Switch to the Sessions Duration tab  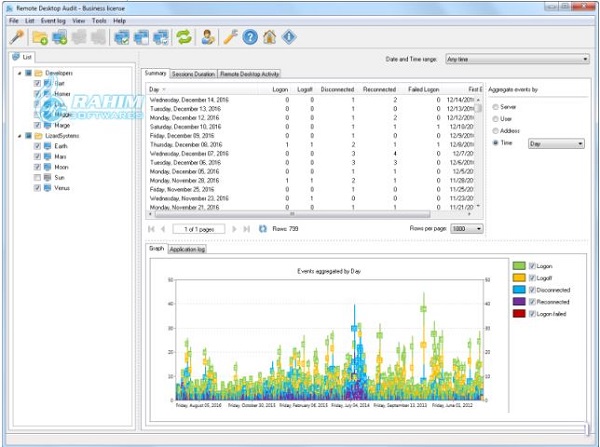194,74
